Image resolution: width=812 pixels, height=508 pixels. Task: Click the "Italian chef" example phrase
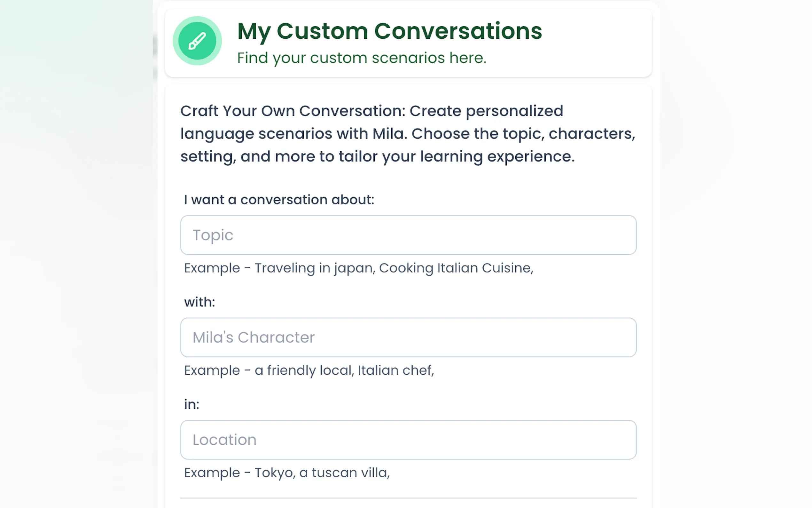[395, 370]
